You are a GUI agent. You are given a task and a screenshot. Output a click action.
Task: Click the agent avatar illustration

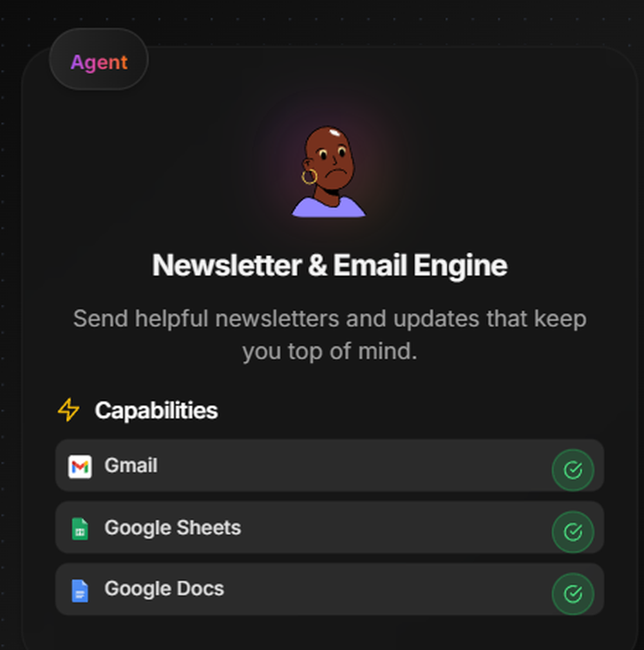pyautogui.click(x=328, y=172)
